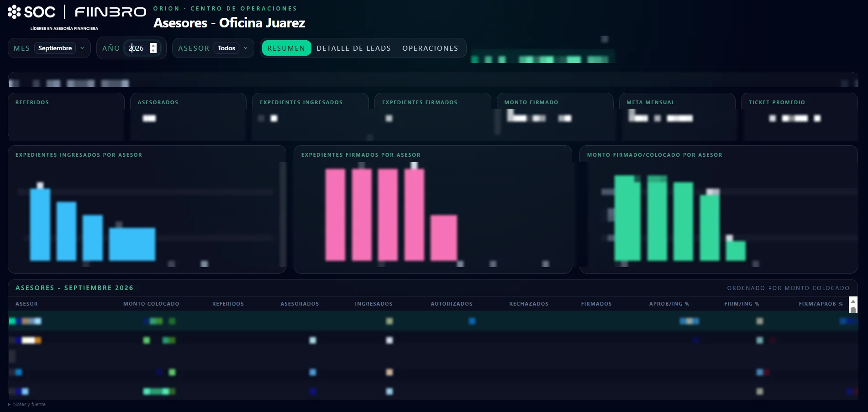Screen dimensions: 868x412
Task: Click the APROB/ING % column header
Action: pyautogui.click(x=669, y=304)
